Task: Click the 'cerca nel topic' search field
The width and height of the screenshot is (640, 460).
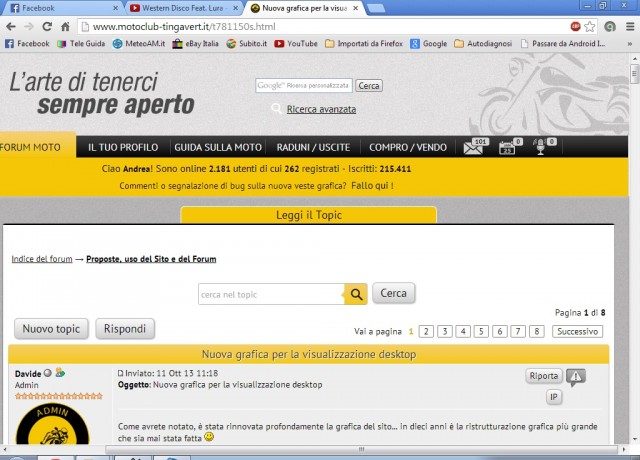Action: [x=270, y=294]
